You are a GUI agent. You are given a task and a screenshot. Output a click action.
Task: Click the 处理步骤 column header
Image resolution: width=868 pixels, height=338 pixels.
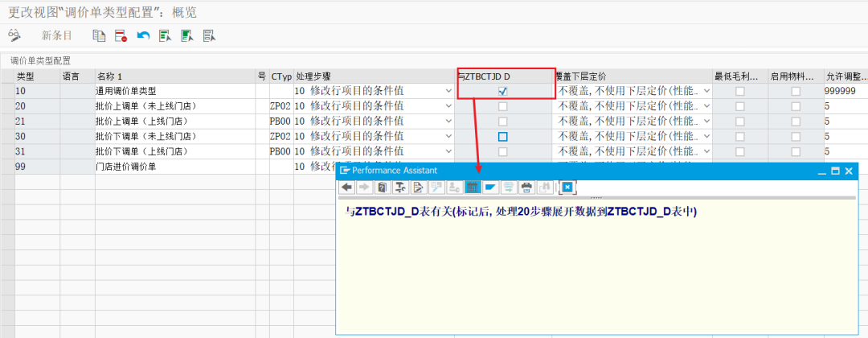[374, 76]
